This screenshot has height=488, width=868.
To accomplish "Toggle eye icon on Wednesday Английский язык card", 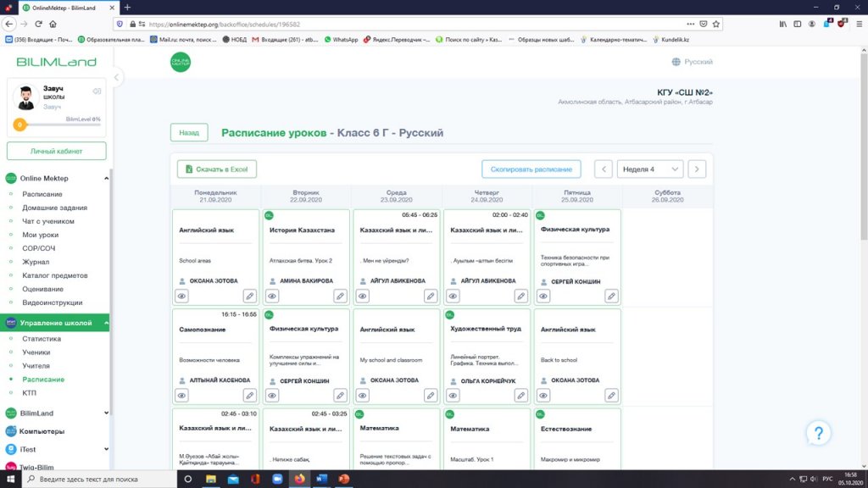I will pos(363,395).
